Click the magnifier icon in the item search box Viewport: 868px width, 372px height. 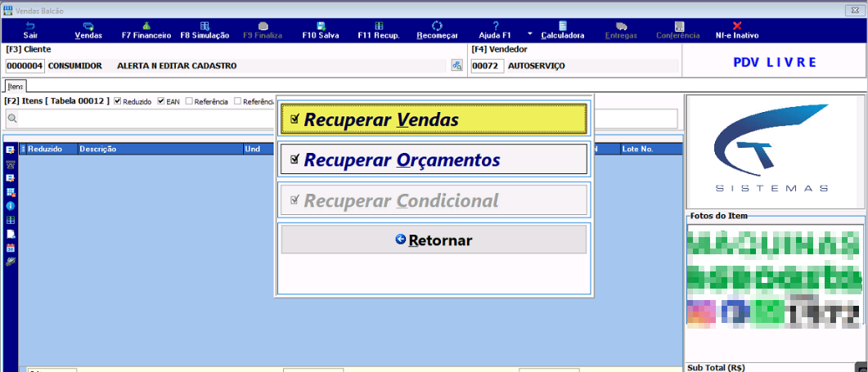tap(12, 119)
